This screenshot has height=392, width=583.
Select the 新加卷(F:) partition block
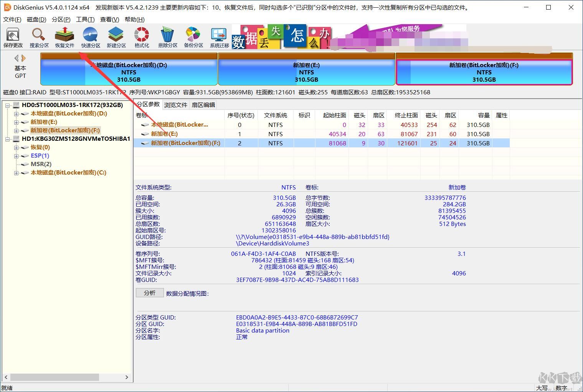tap(484, 72)
